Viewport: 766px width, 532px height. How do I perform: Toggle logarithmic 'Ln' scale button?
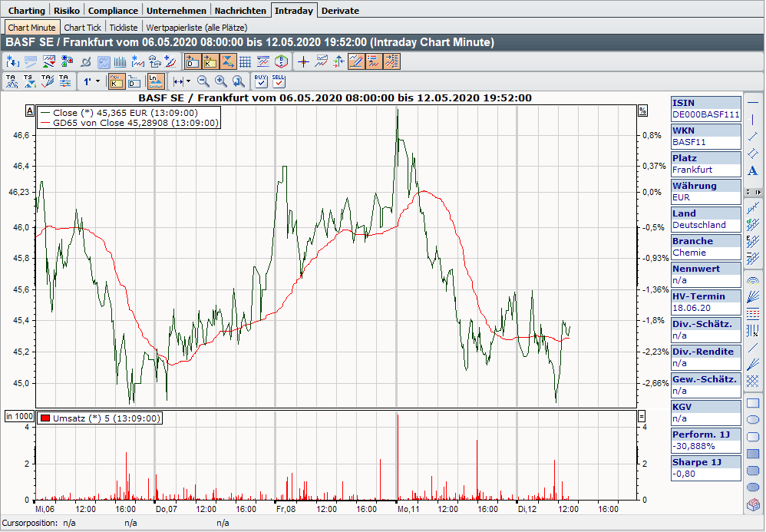[x=156, y=81]
